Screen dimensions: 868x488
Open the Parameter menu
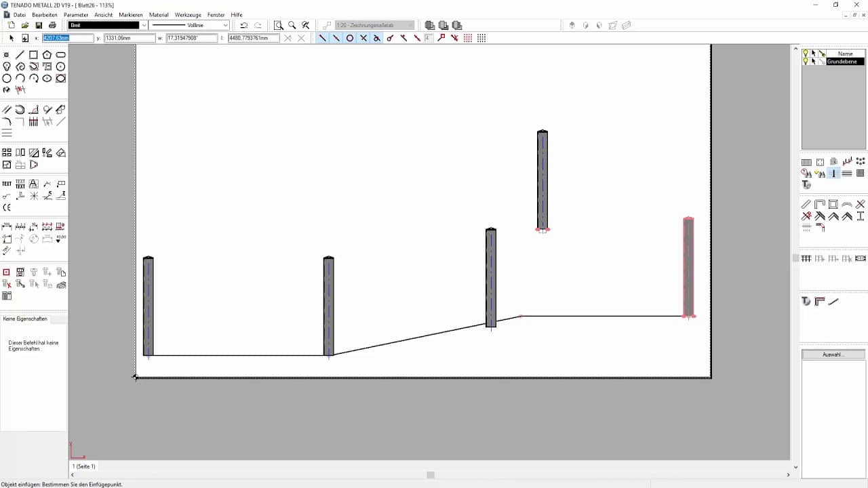(76, 15)
